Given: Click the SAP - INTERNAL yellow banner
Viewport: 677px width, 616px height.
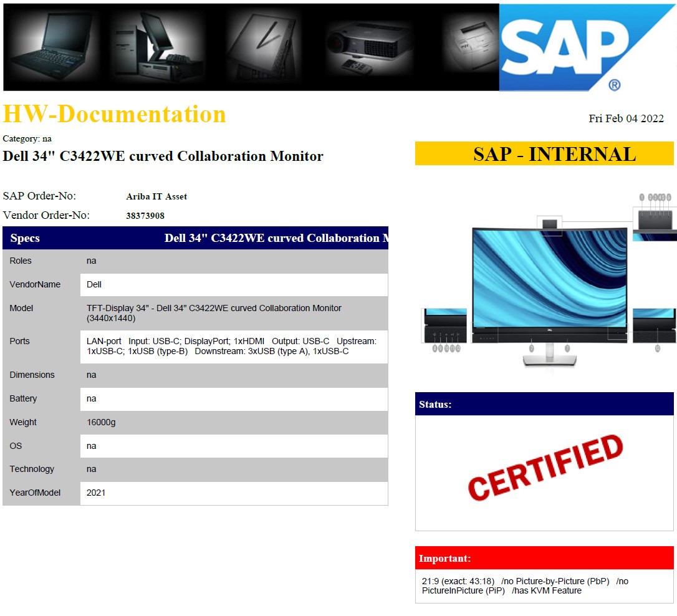Looking at the screenshot, I should pyautogui.click(x=544, y=153).
